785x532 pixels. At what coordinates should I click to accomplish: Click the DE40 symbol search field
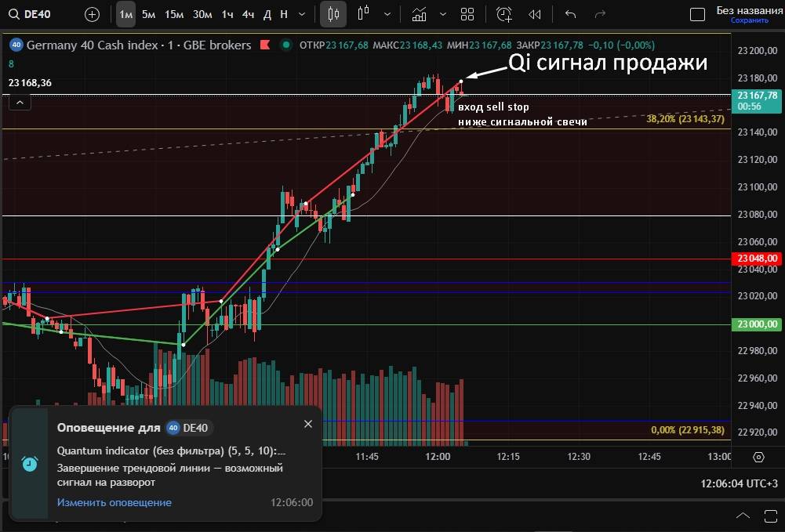[35, 14]
